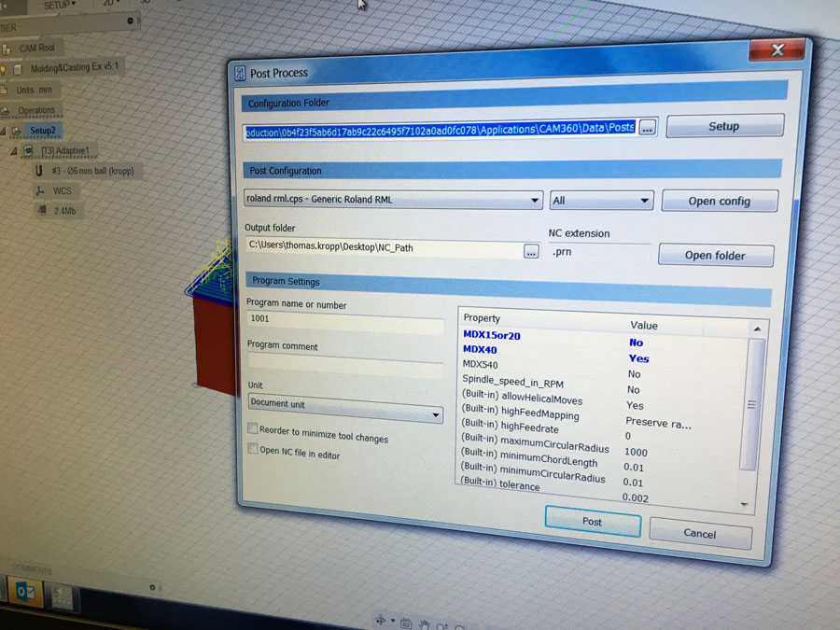Collapse the Setup2 tree node
The image size is (840, 630).
[3, 131]
